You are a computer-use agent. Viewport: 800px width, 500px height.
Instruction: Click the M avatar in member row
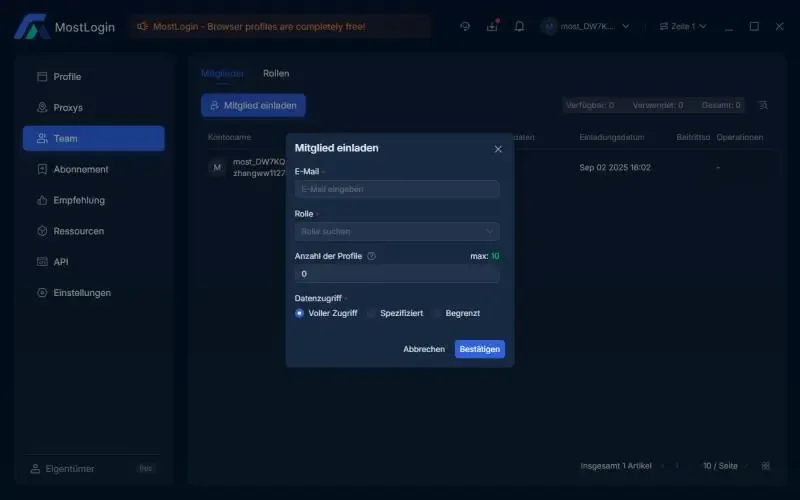[217, 167]
